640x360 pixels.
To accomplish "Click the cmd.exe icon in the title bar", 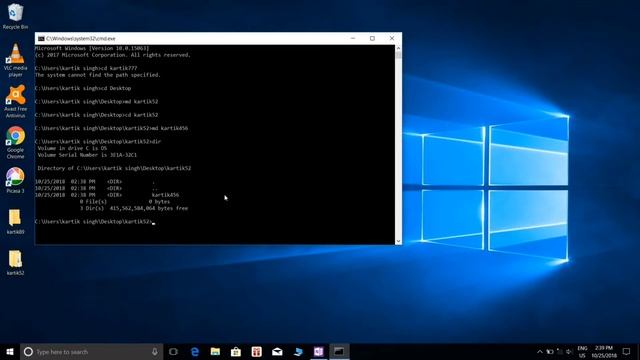I will (41, 38).
